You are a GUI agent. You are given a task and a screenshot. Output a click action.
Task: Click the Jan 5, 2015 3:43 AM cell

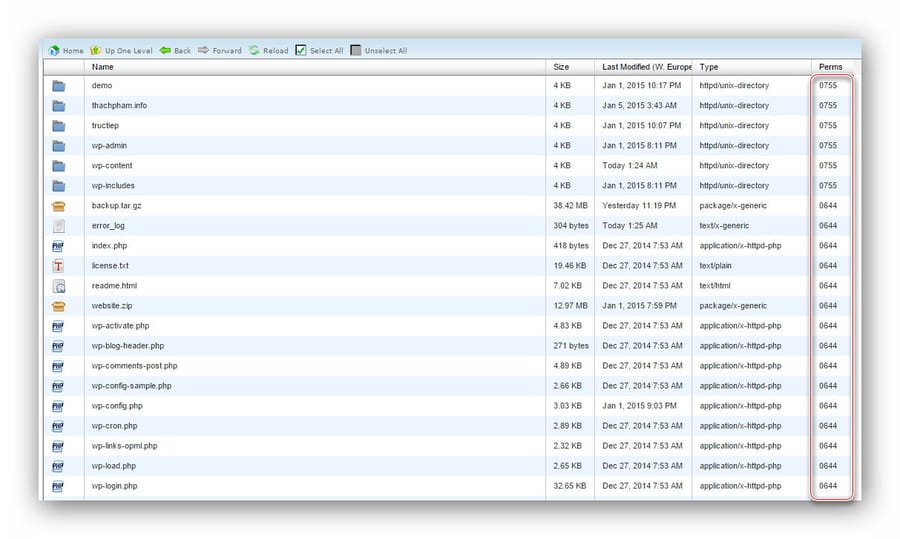(639, 106)
